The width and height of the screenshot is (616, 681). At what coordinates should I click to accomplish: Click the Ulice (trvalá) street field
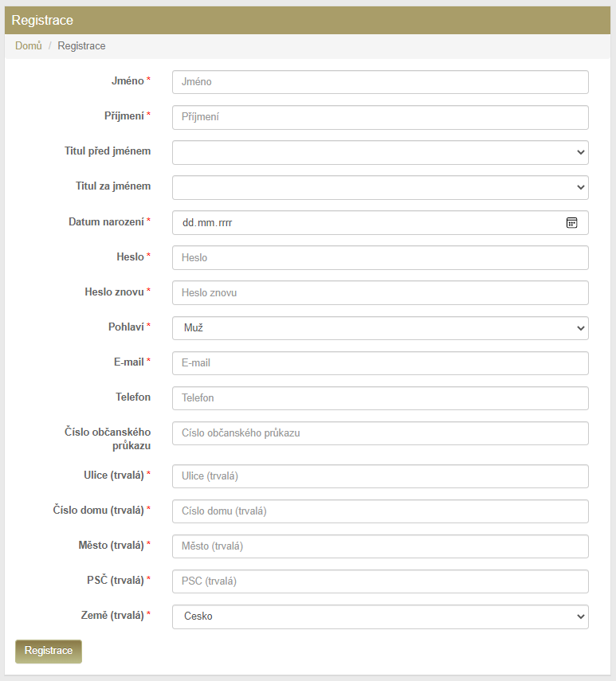click(x=380, y=476)
